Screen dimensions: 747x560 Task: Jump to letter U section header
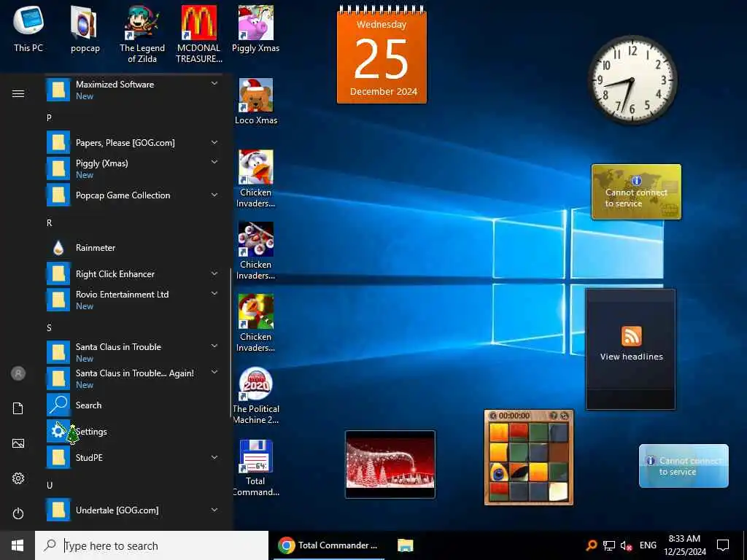click(49, 485)
